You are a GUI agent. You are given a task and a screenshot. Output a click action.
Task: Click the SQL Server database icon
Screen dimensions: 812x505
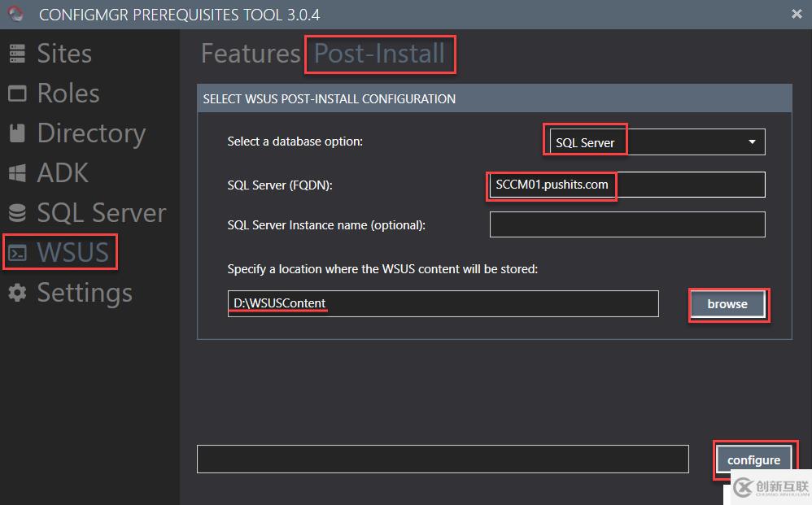pos(17,213)
